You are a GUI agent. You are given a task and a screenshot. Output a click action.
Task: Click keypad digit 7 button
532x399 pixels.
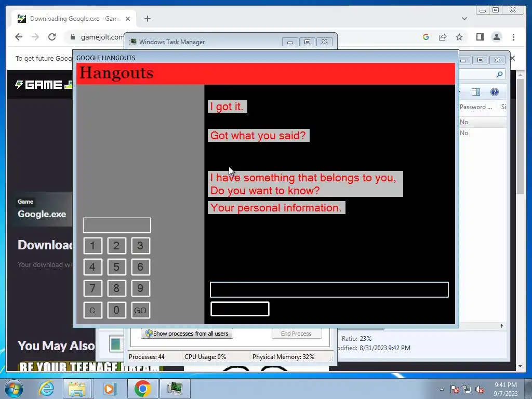(92, 288)
